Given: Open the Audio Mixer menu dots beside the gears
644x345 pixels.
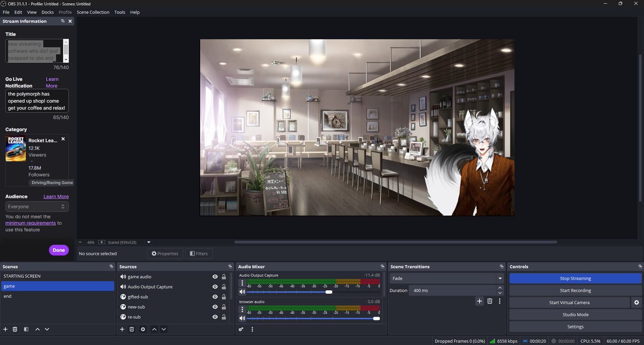Looking at the screenshot, I should [x=252, y=329].
